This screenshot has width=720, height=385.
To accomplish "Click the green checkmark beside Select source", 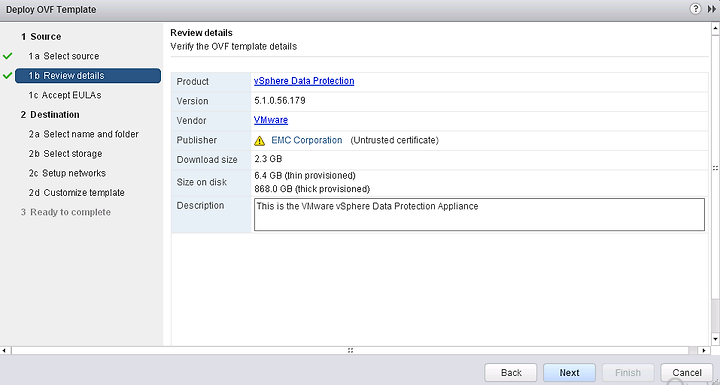I will (7, 56).
